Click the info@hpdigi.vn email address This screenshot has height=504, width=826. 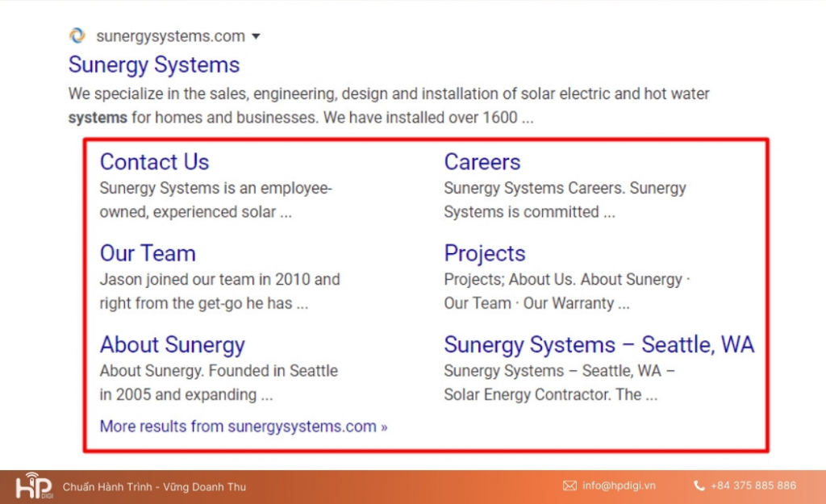619,485
